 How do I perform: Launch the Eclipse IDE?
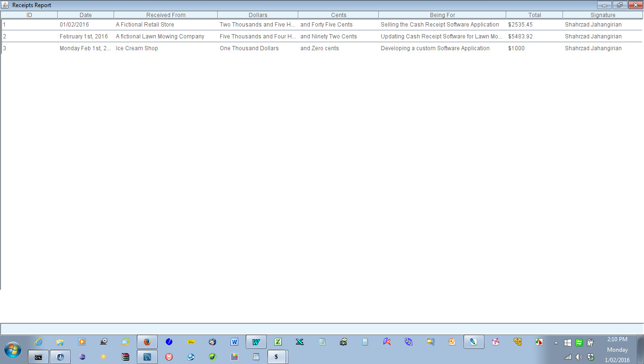81,357
